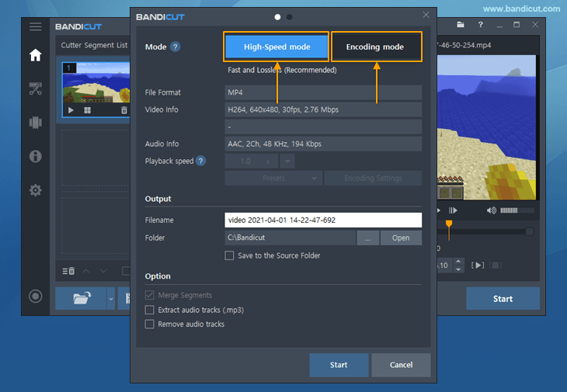Switch to the second page dot
The width and height of the screenshot is (567, 392).
[289, 17]
